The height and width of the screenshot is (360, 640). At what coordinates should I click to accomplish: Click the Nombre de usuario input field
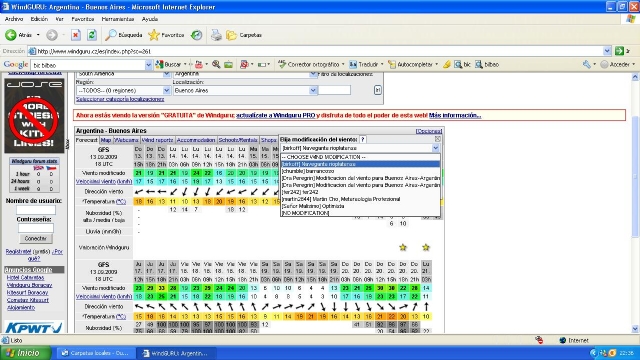36,210
